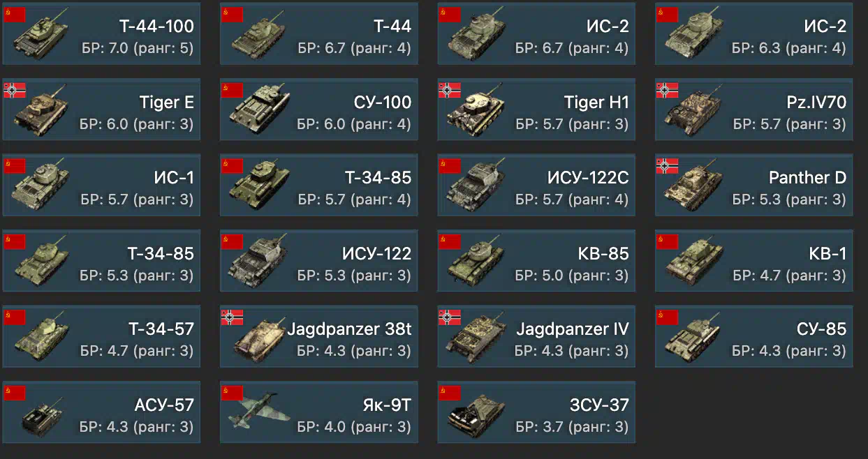The image size is (868, 459).
Task: Open the Т-44 vehicle card
Action: (319, 34)
